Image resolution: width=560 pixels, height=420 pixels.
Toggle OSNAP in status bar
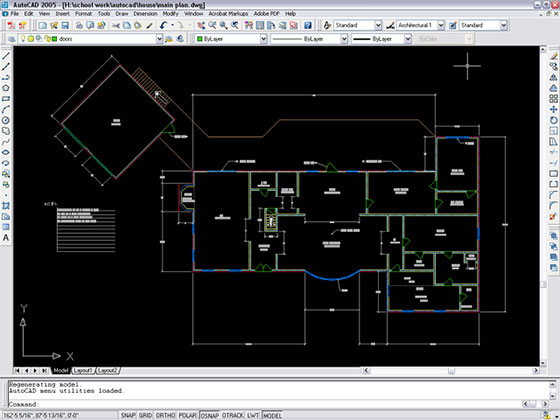point(210,415)
